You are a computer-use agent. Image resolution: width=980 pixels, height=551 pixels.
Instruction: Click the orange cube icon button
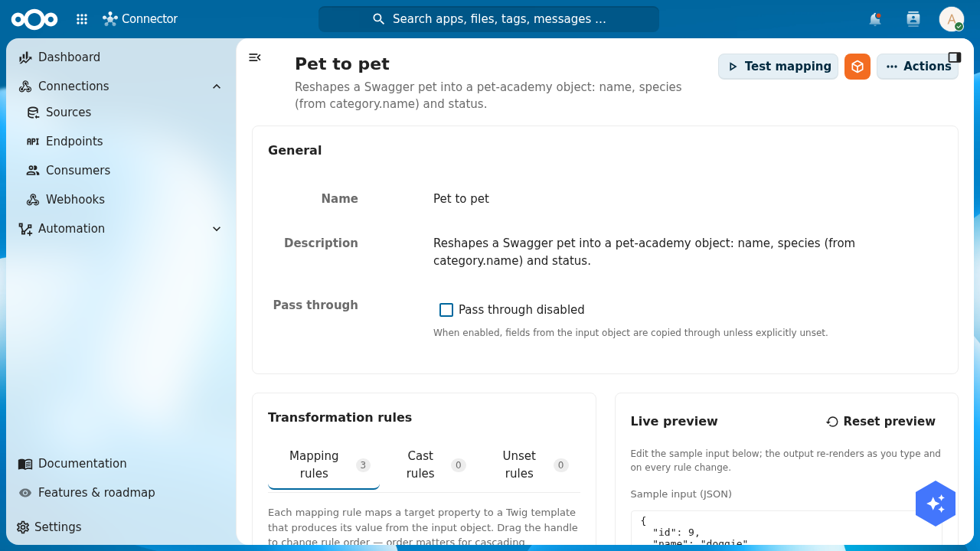coord(857,67)
